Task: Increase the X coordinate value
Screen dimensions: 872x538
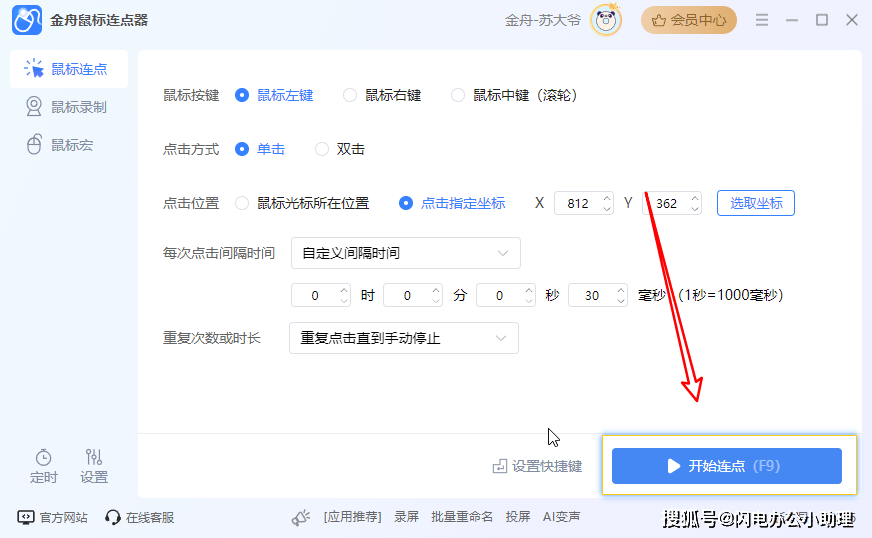Action: coord(607,198)
